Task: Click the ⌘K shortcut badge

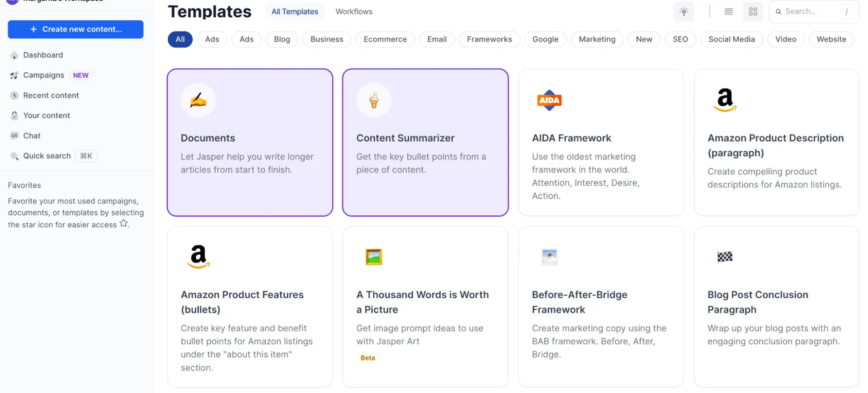Action: point(86,156)
